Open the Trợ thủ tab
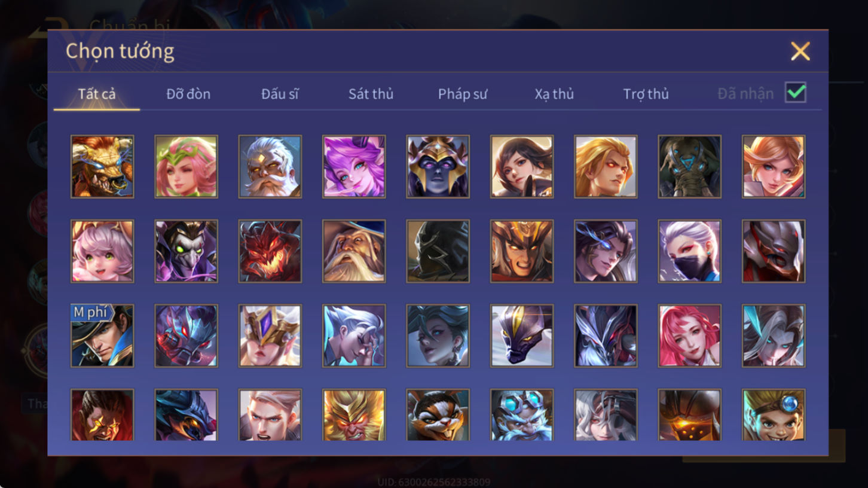Screen dimensions: 868x488 (646, 94)
